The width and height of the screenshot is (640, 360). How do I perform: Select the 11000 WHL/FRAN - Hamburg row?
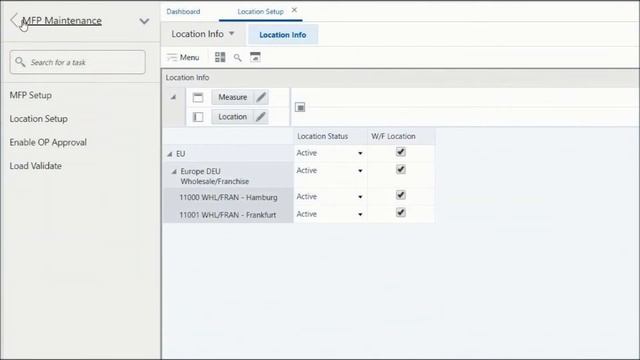228,197
